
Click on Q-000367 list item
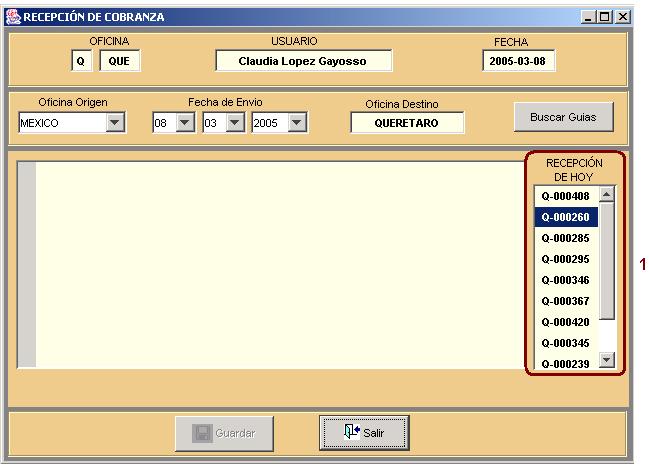tap(565, 301)
